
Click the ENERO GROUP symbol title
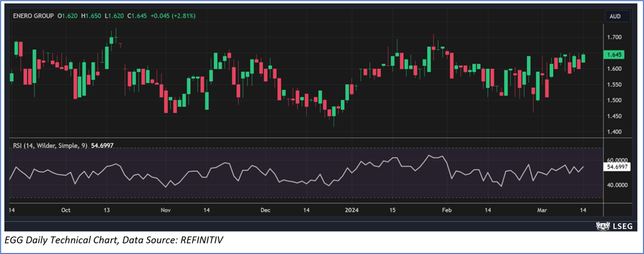click(33, 16)
